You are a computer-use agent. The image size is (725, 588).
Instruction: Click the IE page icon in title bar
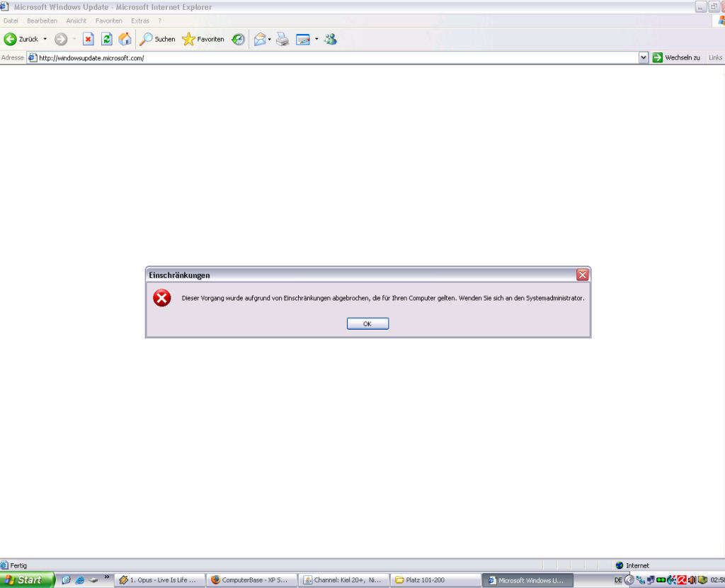pos(5,6)
